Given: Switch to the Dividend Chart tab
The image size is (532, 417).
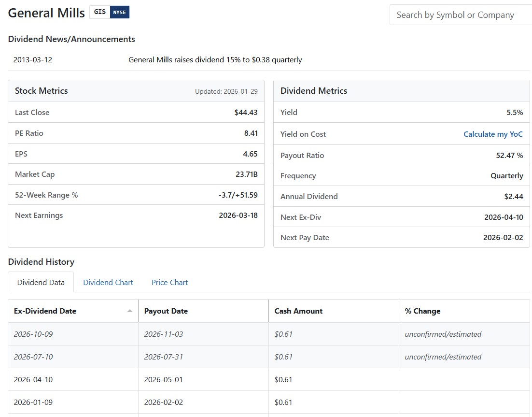Looking at the screenshot, I should 108,283.
